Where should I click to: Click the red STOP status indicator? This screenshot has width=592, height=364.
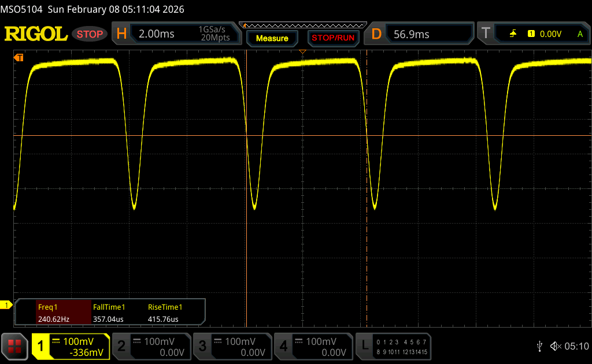90,34
